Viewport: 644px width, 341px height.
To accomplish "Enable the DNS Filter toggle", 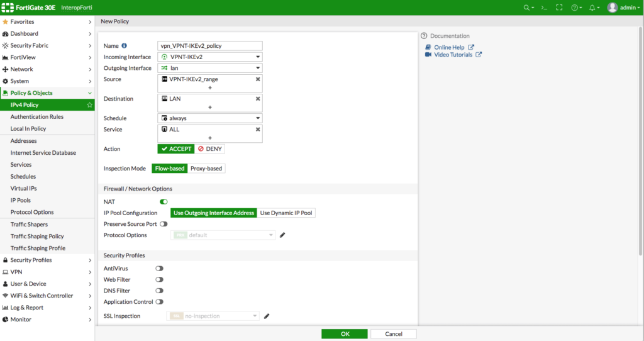I will [x=159, y=291].
